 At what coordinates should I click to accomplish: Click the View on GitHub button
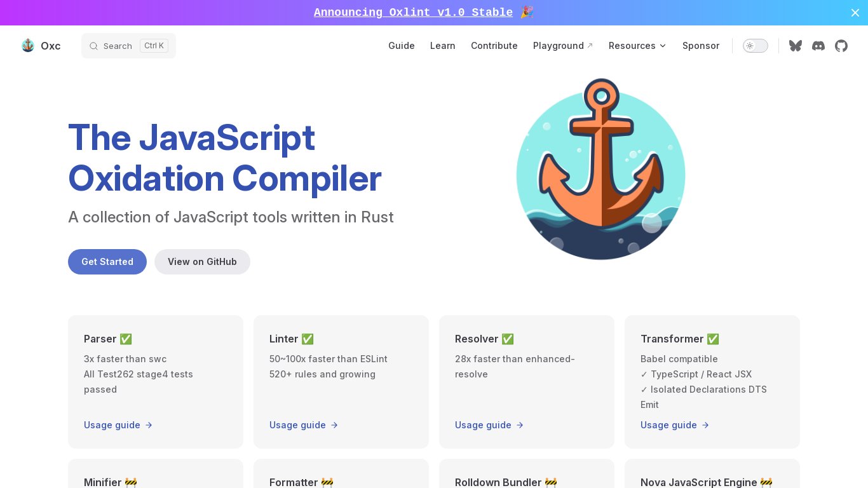202,262
